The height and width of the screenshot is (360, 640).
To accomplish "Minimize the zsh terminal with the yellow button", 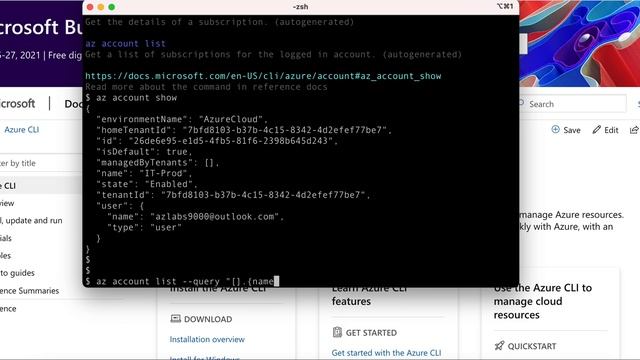I will (101, 7).
